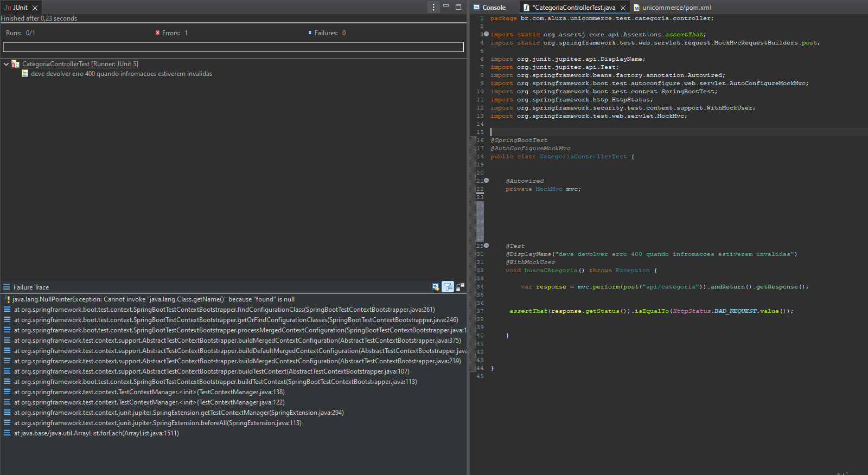Select SpringExtension.getTestContextManager trace line
This screenshot has width=868, height=475.
tap(179, 413)
